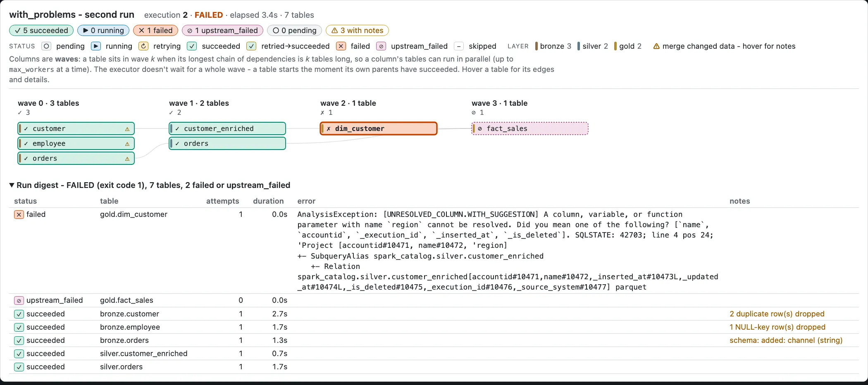Click 'bronze.employee' table cell
868x385 pixels.
tap(130, 327)
